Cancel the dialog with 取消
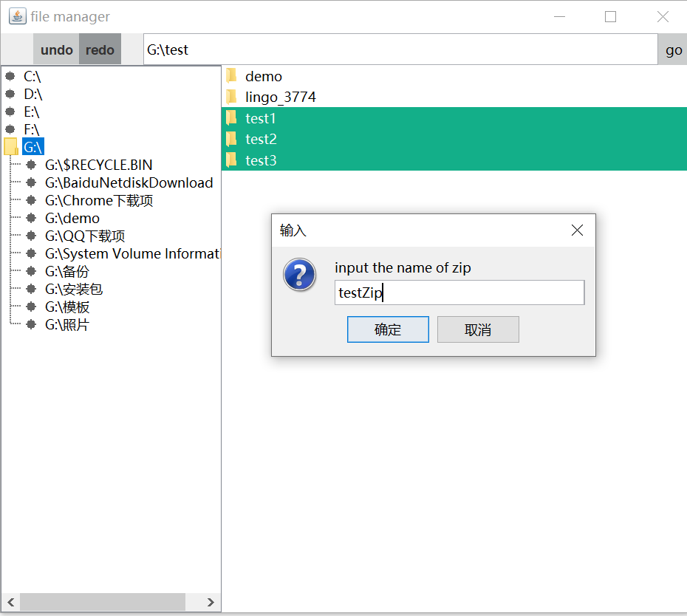The height and width of the screenshot is (616, 687). 478,329
